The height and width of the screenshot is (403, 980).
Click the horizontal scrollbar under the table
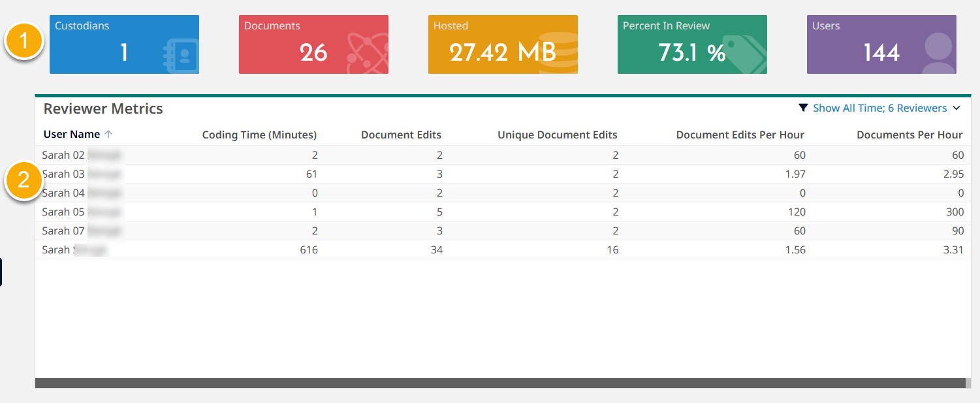499,383
